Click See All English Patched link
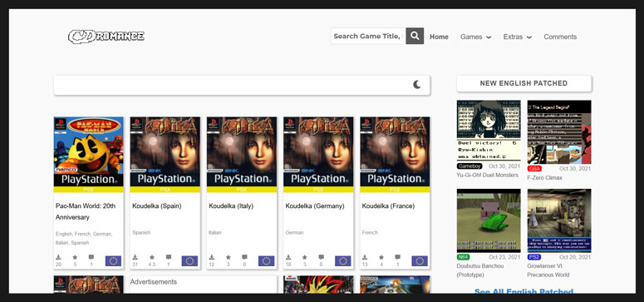Screen dimensions: 644x302 tap(524, 292)
